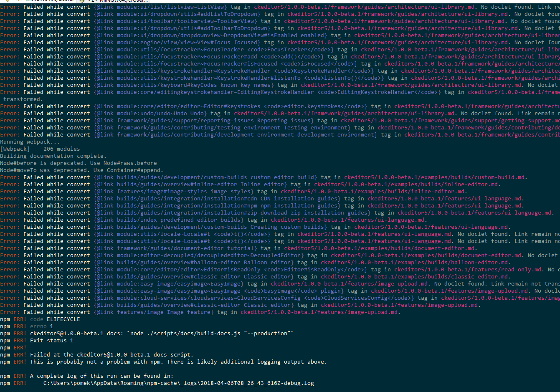Click the npm-cache debug.log file path
This screenshot has width=560, height=392.
(179, 383)
